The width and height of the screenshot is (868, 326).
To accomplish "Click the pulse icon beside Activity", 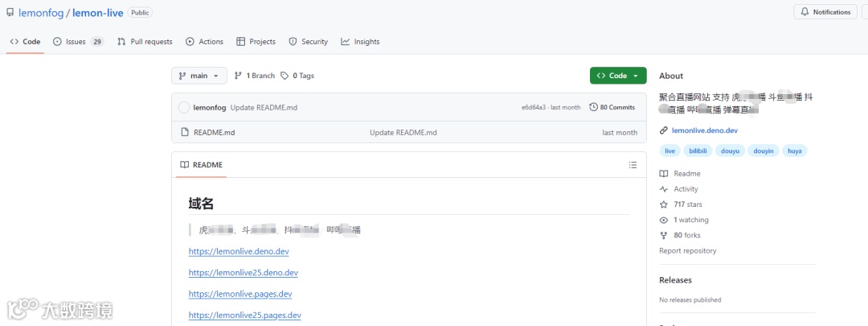I will tap(664, 189).
